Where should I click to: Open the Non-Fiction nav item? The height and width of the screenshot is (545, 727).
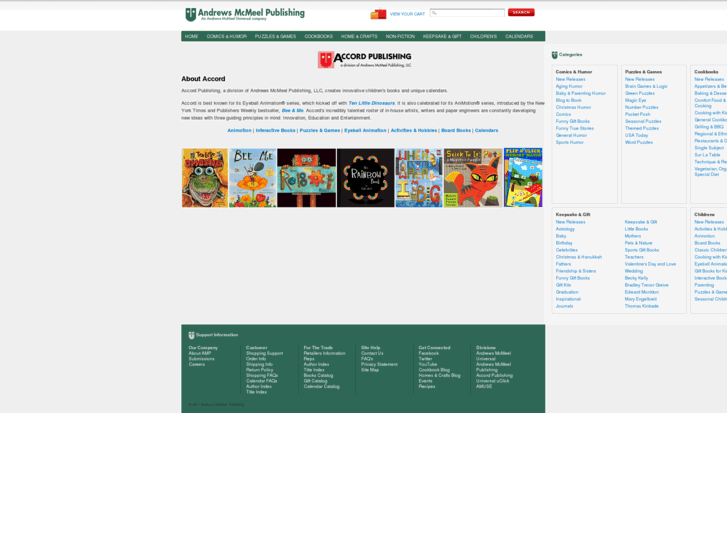coord(400,36)
